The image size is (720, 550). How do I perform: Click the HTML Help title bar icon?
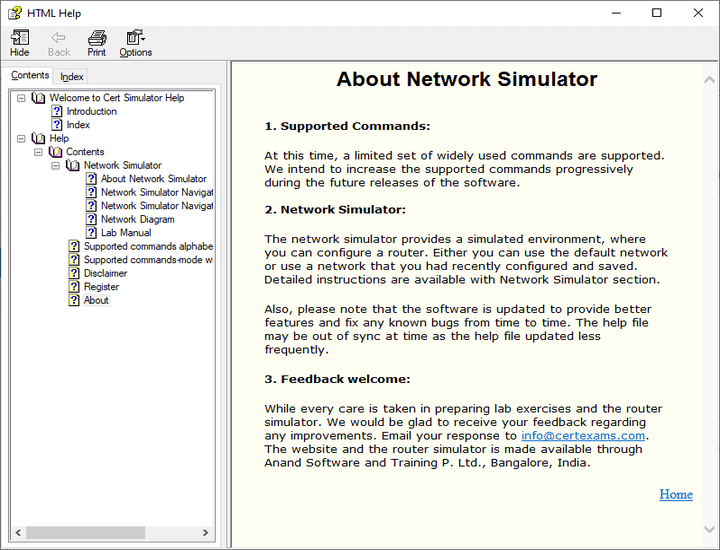coord(14,13)
